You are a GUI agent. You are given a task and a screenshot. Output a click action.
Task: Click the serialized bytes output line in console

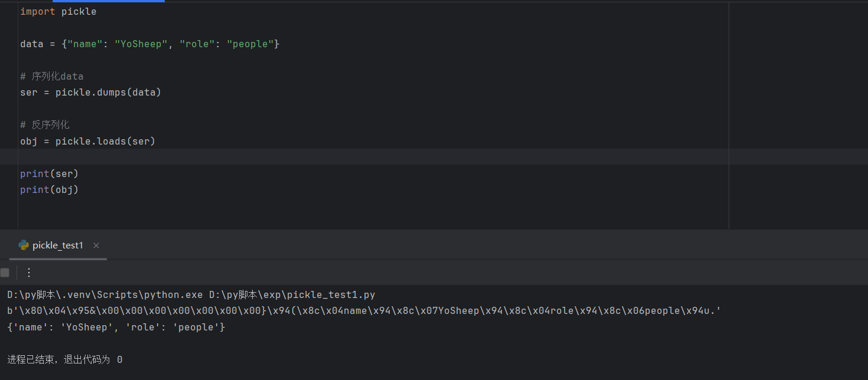(364, 311)
